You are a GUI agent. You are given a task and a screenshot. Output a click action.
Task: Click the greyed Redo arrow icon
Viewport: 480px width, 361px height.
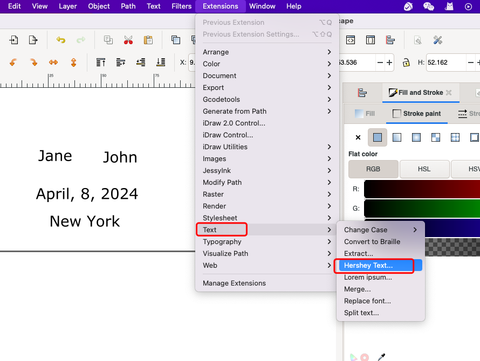81,40
